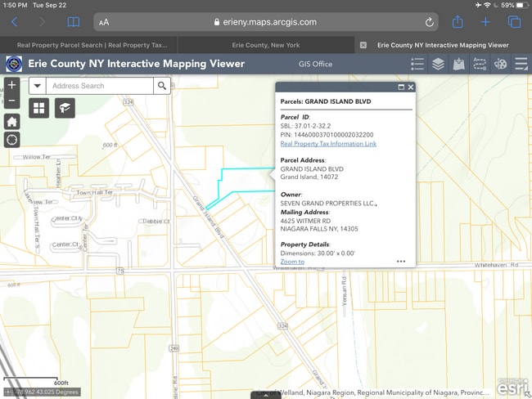The width and height of the screenshot is (532, 399).
Task: Zoom out on the map
Action: tap(11, 101)
